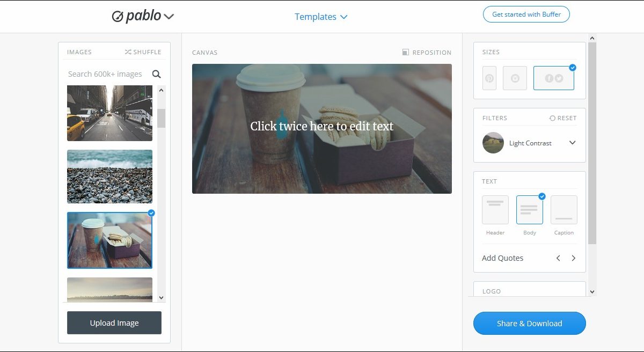Open the dropdown arrow next to pablo

[x=169, y=17]
